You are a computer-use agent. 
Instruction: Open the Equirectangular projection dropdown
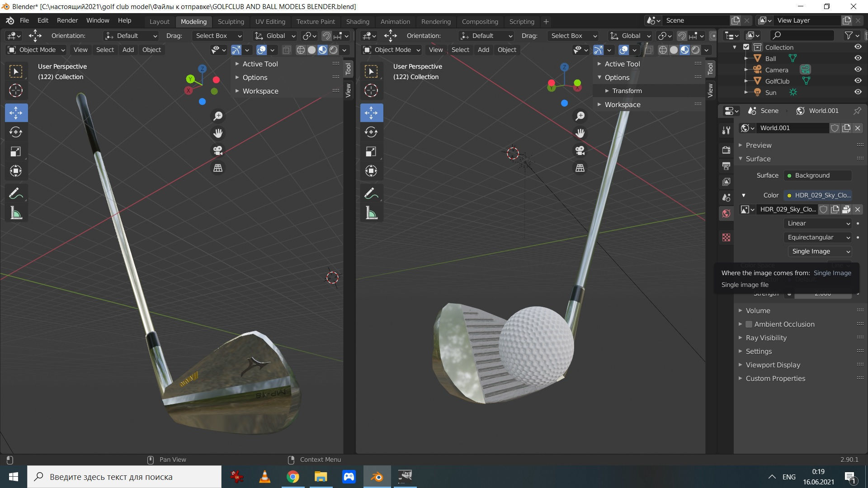(x=818, y=237)
